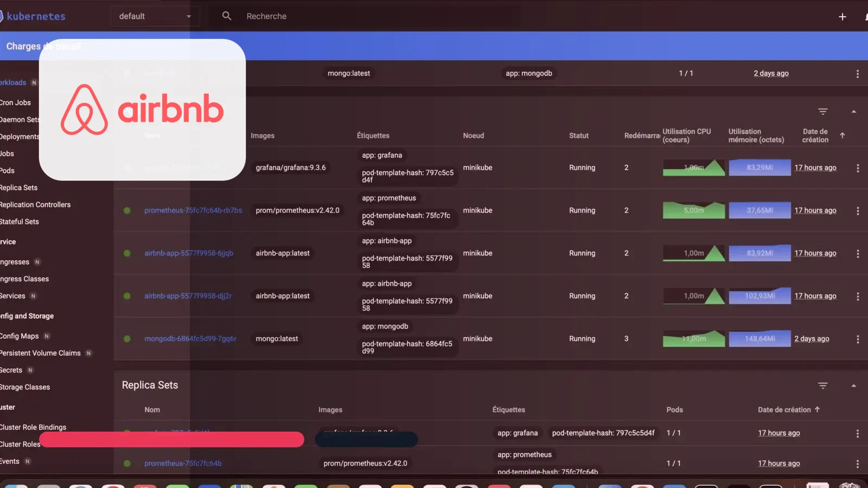Click 2 days ago in mongodb deployment row
The image size is (868, 488).
pos(771,73)
